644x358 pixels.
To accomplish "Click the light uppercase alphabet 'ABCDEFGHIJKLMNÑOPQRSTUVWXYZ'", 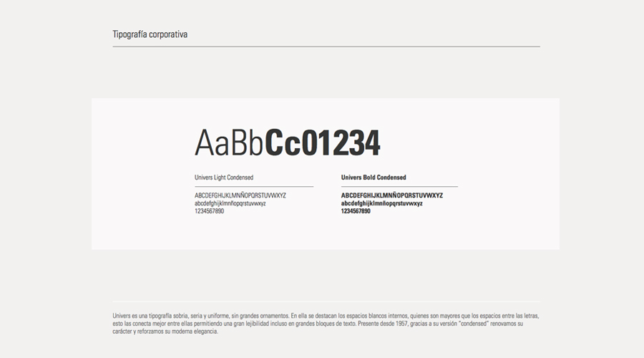I will pyautogui.click(x=240, y=195).
